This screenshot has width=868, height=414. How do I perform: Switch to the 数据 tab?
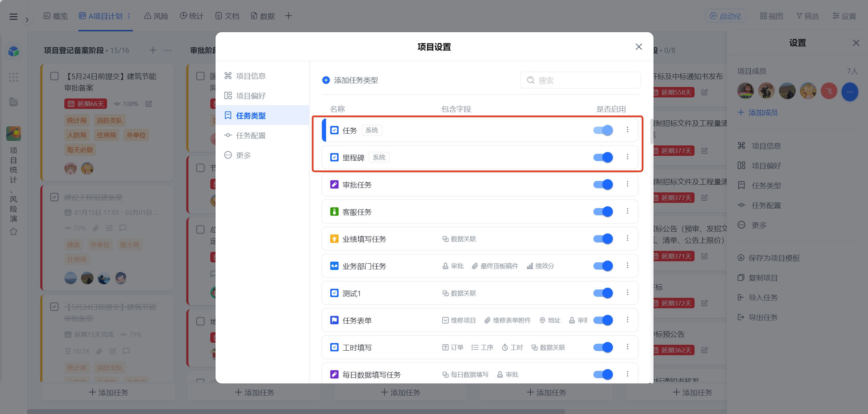pos(263,16)
